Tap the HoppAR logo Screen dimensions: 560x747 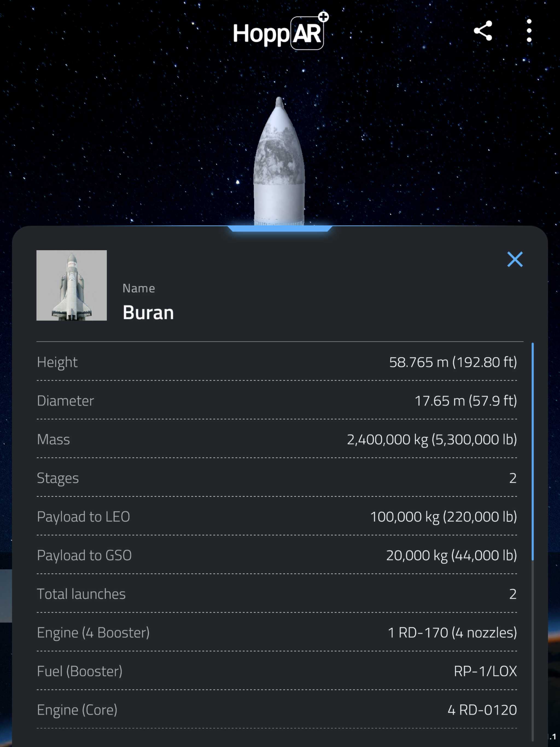coord(278,32)
